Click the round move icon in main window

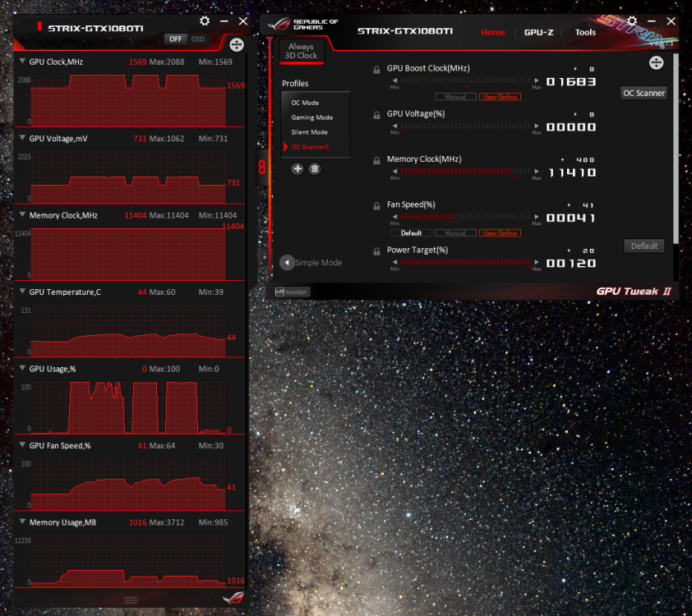coord(657,62)
